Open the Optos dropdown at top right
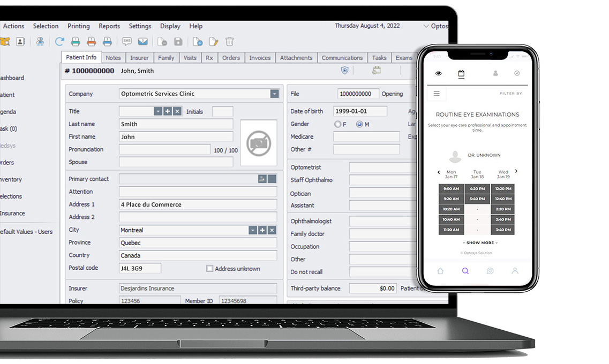 tap(435, 26)
